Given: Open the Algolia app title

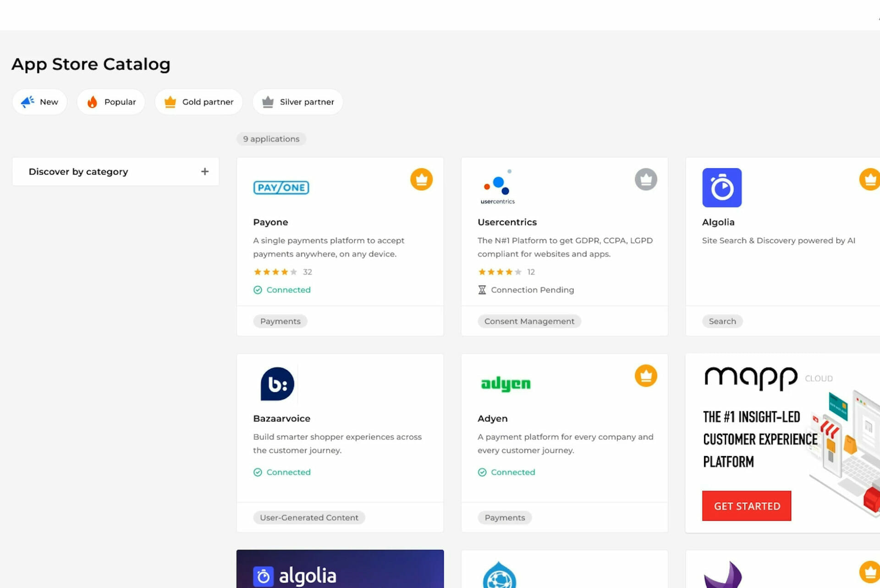Looking at the screenshot, I should [x=718, y=222].
